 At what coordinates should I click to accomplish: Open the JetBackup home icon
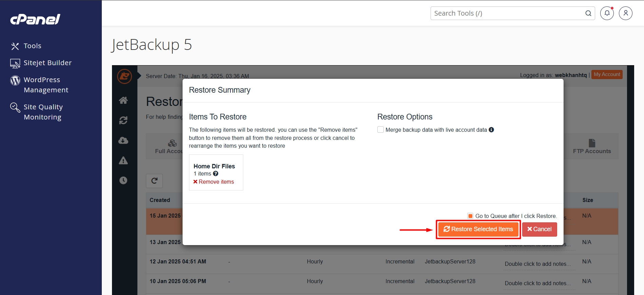point(123,100)
